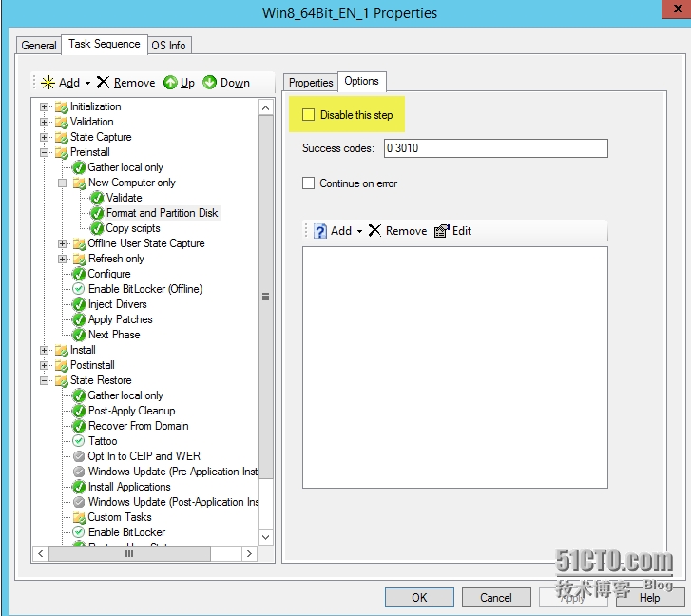The height and width of the screenshot is (616, 691).
Task: Click the Enable BitLocker (Offline) step icon
Action: (x=79, y=289)
